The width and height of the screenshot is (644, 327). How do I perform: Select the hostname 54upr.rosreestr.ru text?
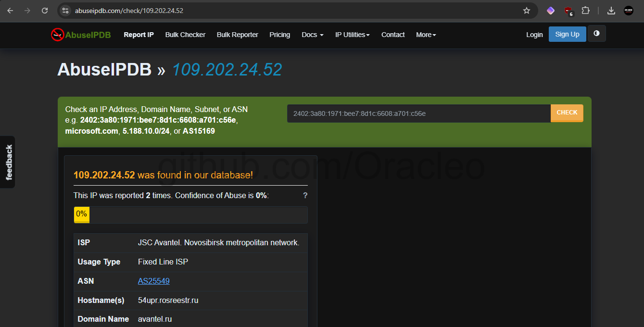pos(168,300)
